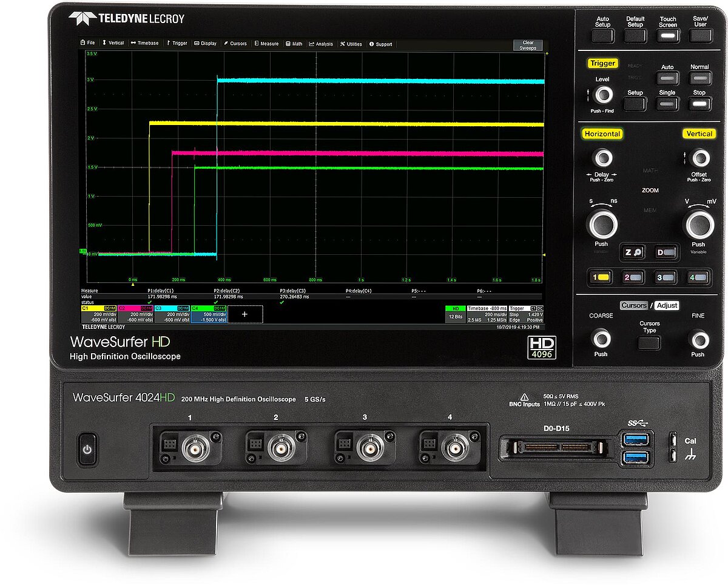
Task: Click the lower blue USB 3 port
Action: click(635, 458)
